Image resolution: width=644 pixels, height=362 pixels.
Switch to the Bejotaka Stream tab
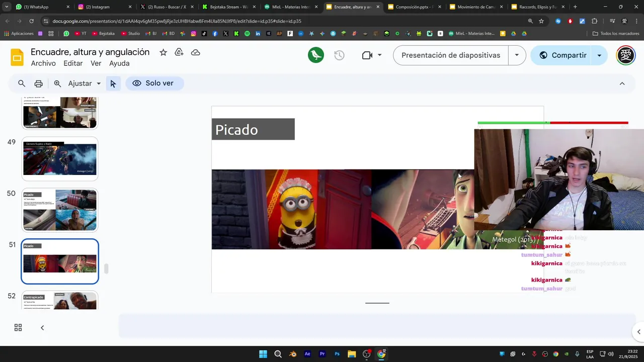click(x=228, y=7)
